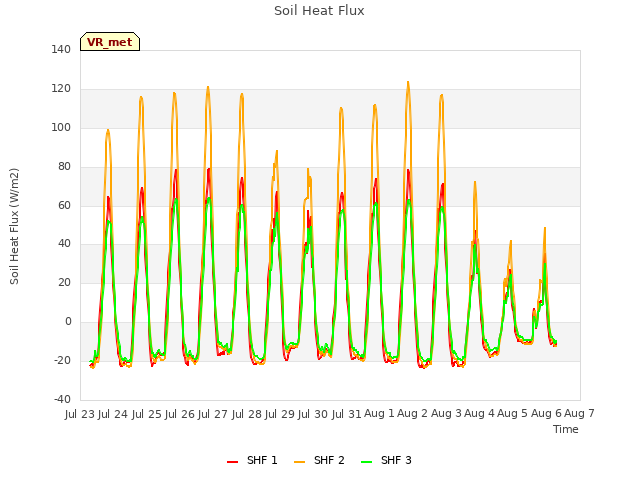Viewport: 640px width, 480px height.
Task: Click the Aug 4 x-axis date label
Action: click(x=480, y=413)
